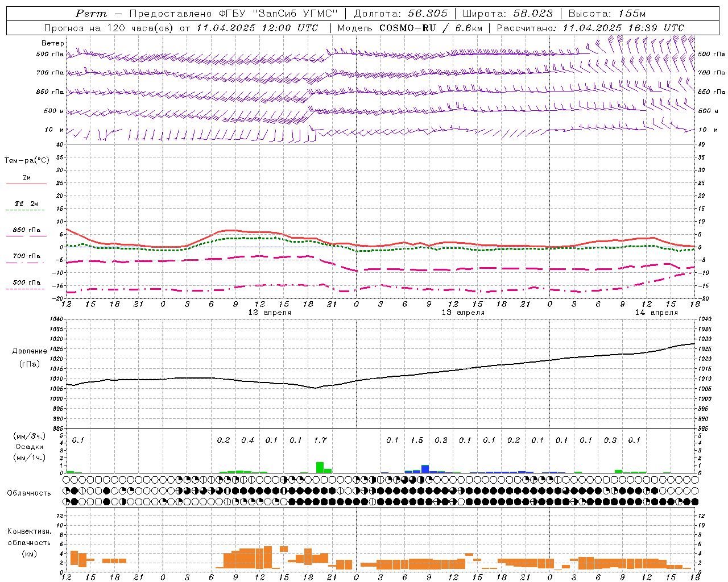Image resolution: width=728 pixels, height=582 pixels.
Task: Click "Прогноз на 120 часа(ов)" text
Action: [110, 28]
